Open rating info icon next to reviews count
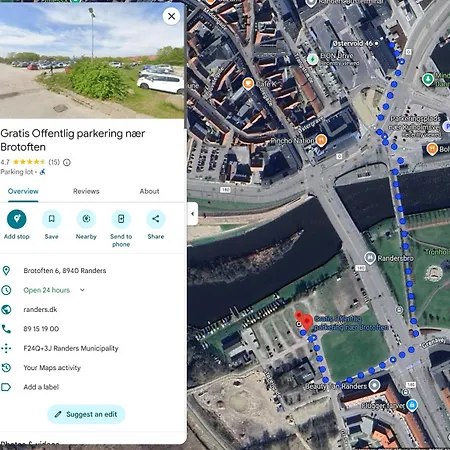Image resolution: width=450 pixels, height=450 pixels. coord(67,162)
